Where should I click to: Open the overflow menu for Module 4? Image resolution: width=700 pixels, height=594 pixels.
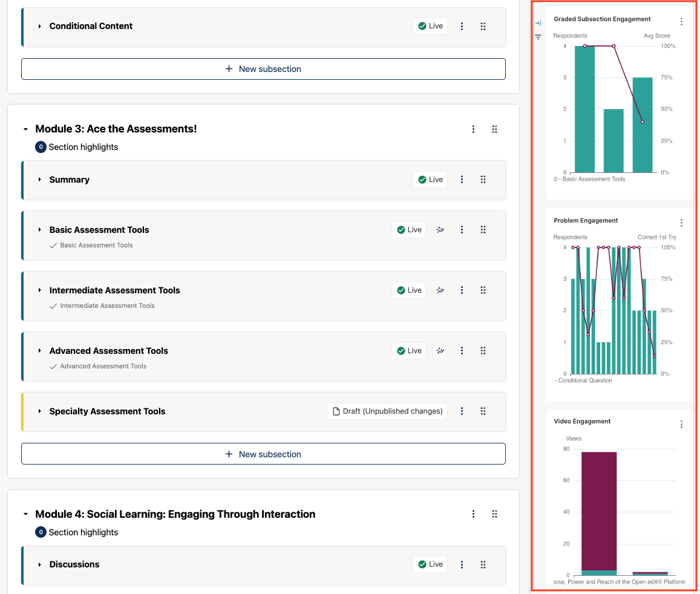473,514
